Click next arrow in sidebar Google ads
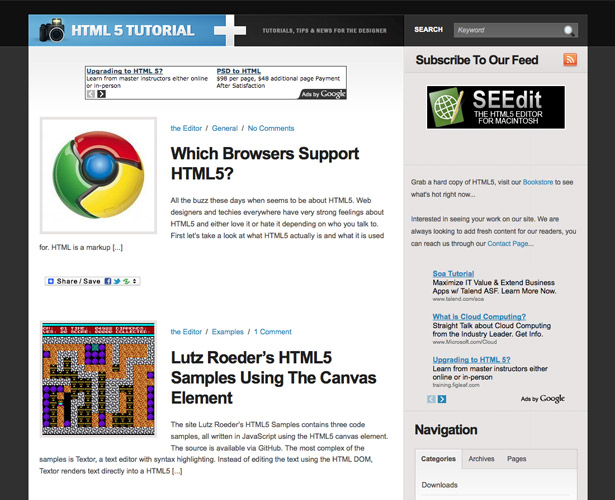 tap(442, 399)
